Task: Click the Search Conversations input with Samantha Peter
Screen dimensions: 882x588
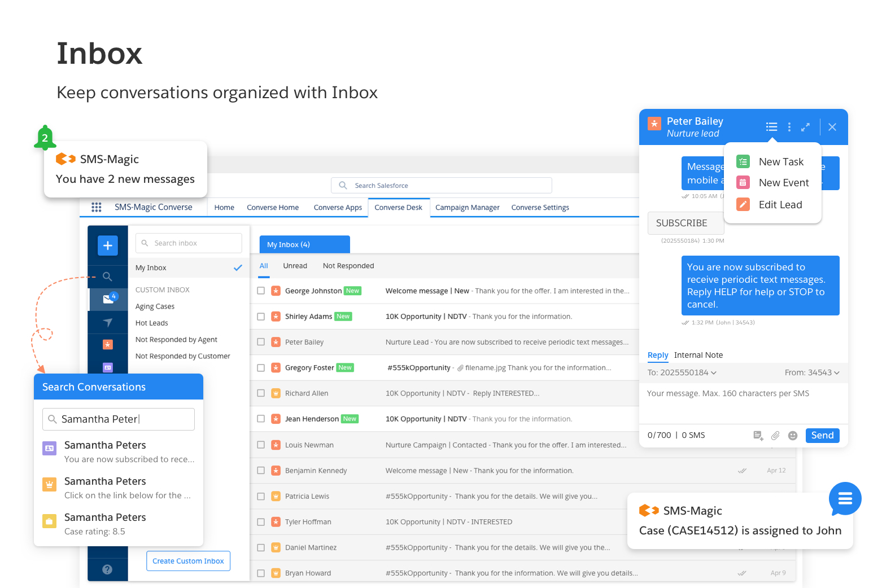Action: (x=119, y=419)
